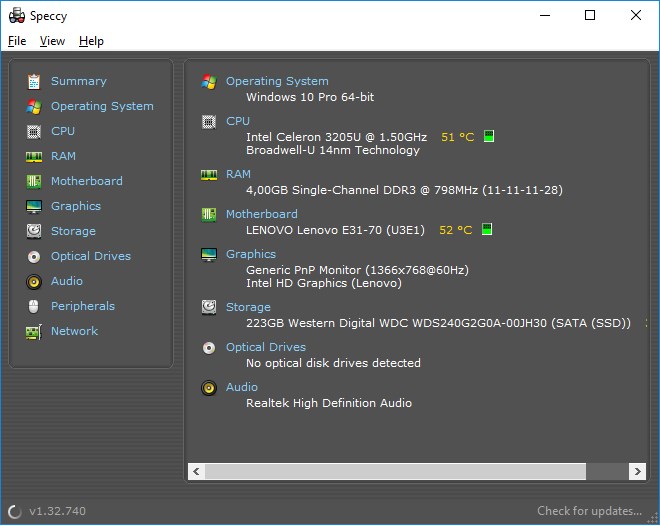Open Graphics section from sidebar
Viewport: 660px width, 526px height.
[76, 206]
